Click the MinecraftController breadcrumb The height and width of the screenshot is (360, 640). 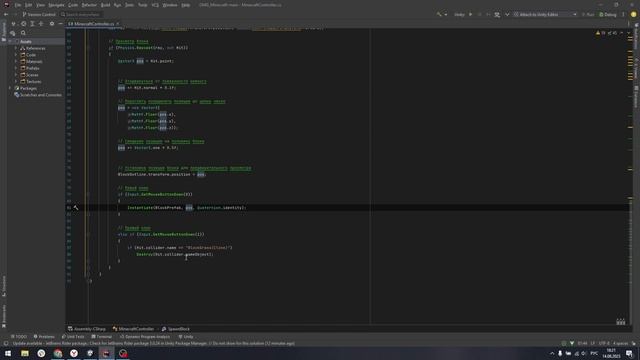point(133,329)
